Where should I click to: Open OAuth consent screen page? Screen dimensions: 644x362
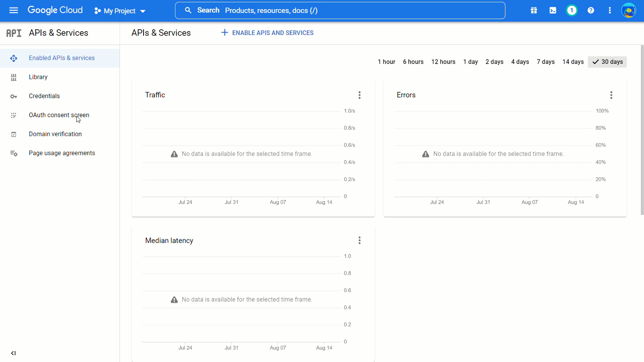click(59, 115)
